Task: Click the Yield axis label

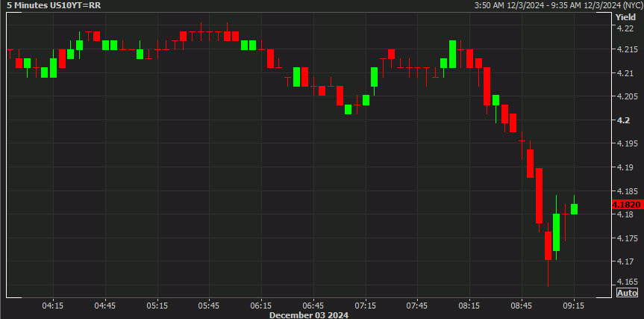Action: click(x=625, y=17)
